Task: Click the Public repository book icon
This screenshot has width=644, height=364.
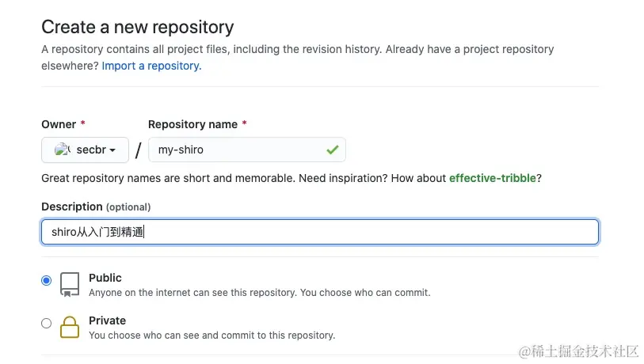Action: 70,284
